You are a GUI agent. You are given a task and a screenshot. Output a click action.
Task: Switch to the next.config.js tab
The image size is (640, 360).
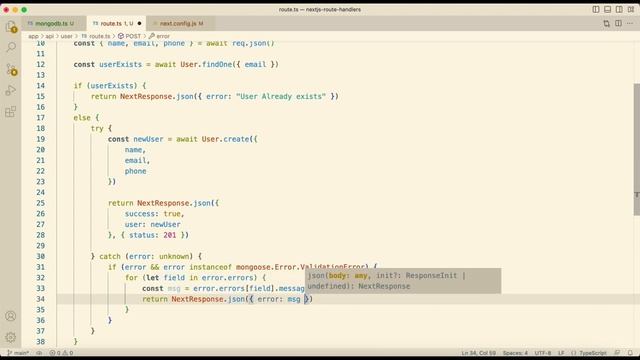(x=181, y=24)
